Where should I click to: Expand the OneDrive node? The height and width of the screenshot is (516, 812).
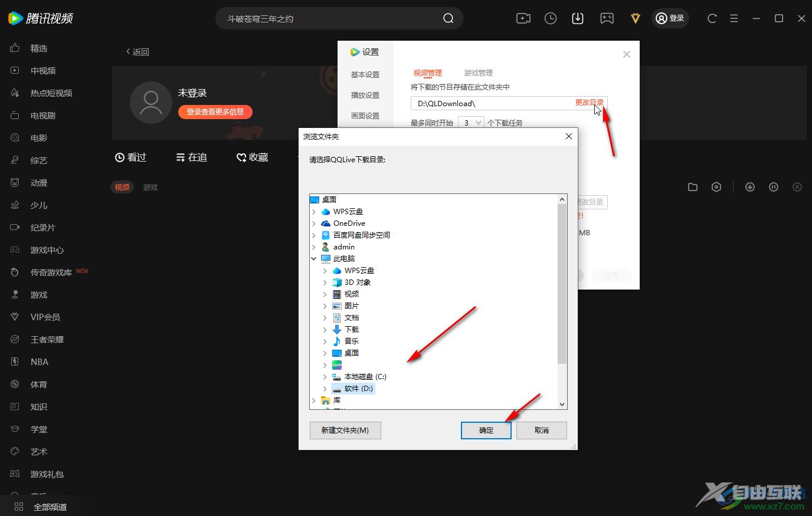pyautogui.click(x=314, y=224)
